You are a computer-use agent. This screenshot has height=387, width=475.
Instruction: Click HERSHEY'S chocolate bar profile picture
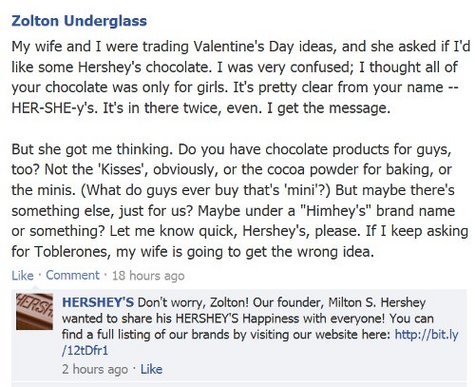coord(34,312)
